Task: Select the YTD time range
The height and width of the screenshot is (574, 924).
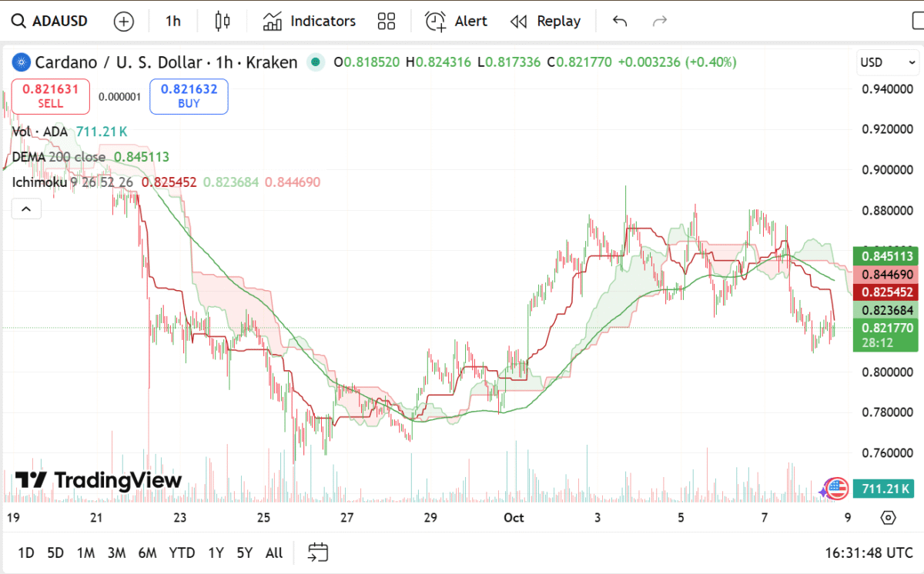Action: (182, 552)
